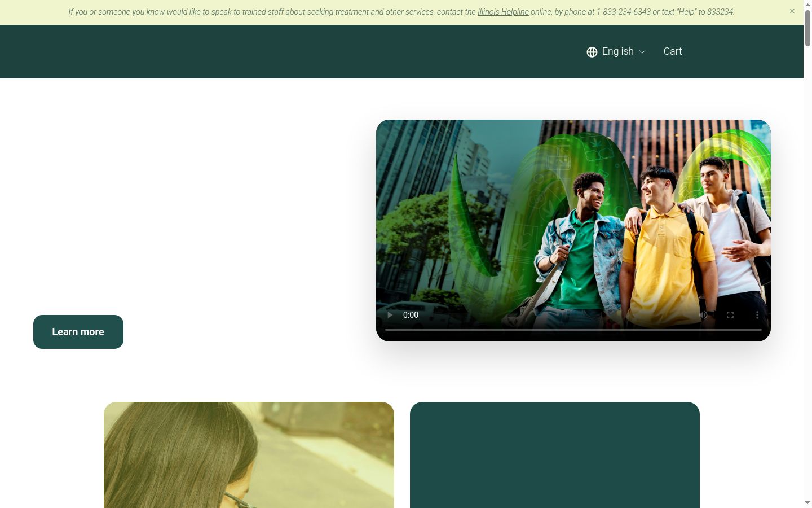Open the card showing a woman's hair
812x508 pixels.
[x=249, y=455]
